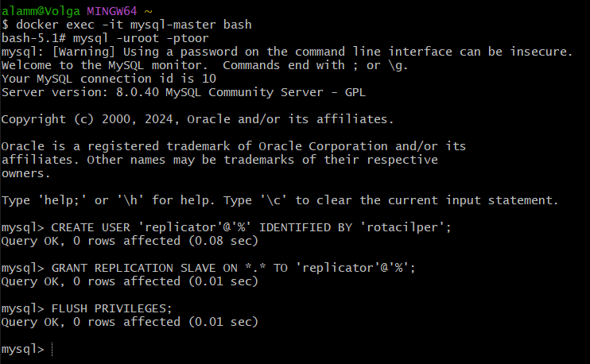Click the '(0.08 sec)' query result

click(223, 241)
